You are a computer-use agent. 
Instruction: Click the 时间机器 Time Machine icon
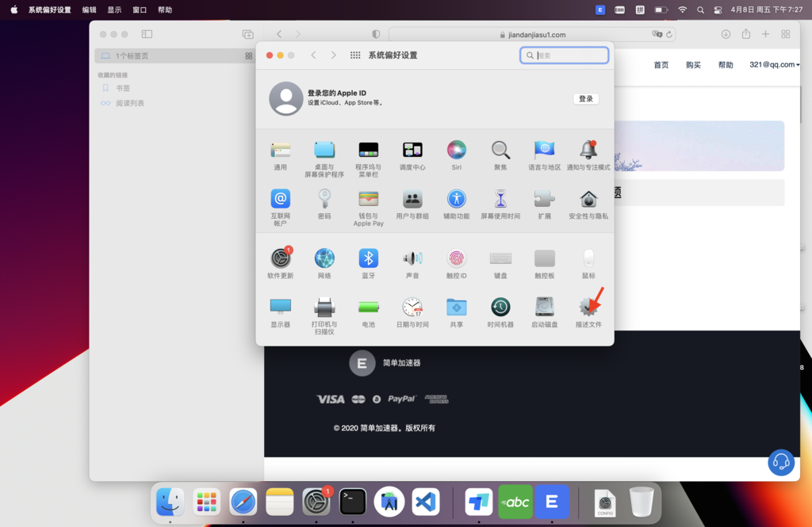500,307
